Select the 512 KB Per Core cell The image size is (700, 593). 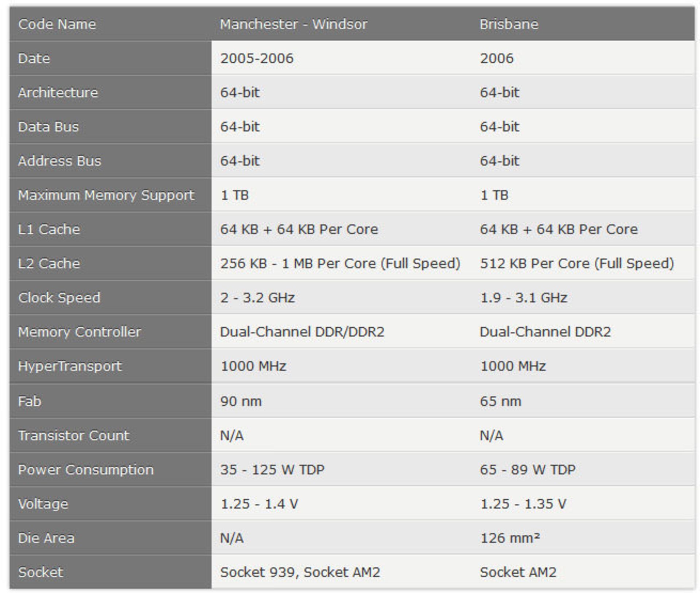[x=577, y=264]
